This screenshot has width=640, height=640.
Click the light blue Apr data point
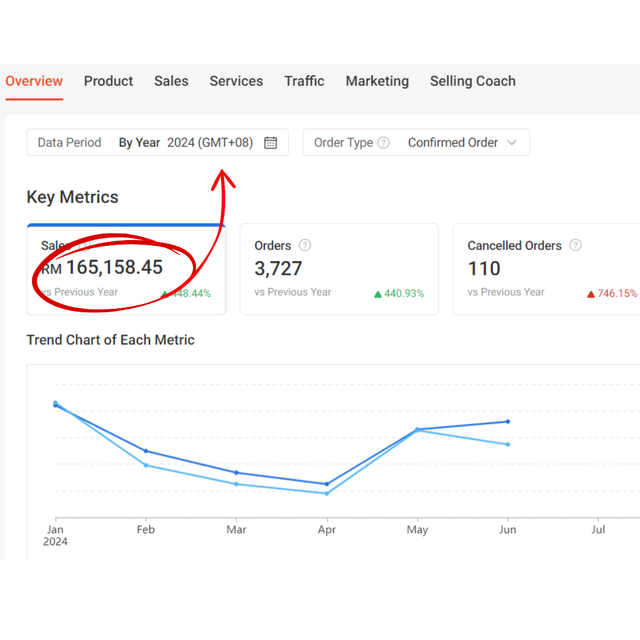click(x=327, y=494)
